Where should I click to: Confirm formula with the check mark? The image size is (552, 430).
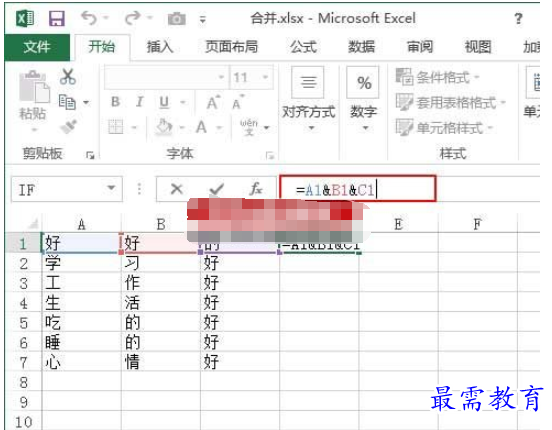216,189
